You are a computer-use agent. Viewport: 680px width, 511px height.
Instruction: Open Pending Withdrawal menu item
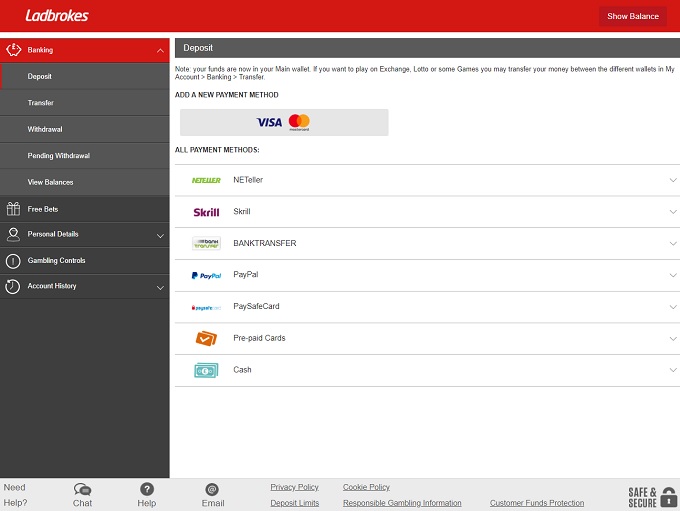coord(85,156)
